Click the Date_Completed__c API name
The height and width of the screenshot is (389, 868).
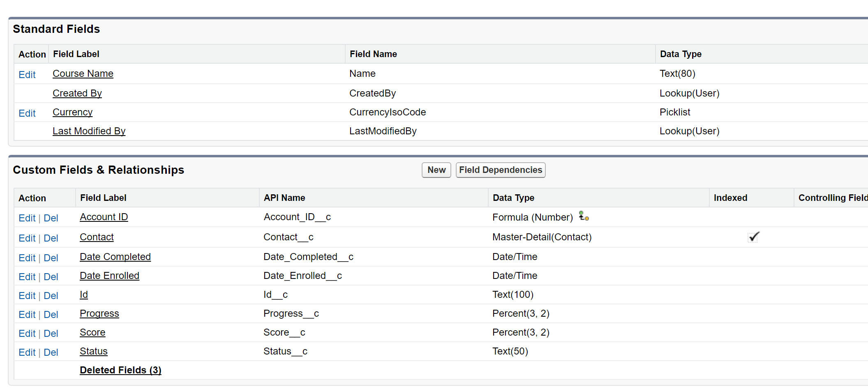click(x=309, y=257)
